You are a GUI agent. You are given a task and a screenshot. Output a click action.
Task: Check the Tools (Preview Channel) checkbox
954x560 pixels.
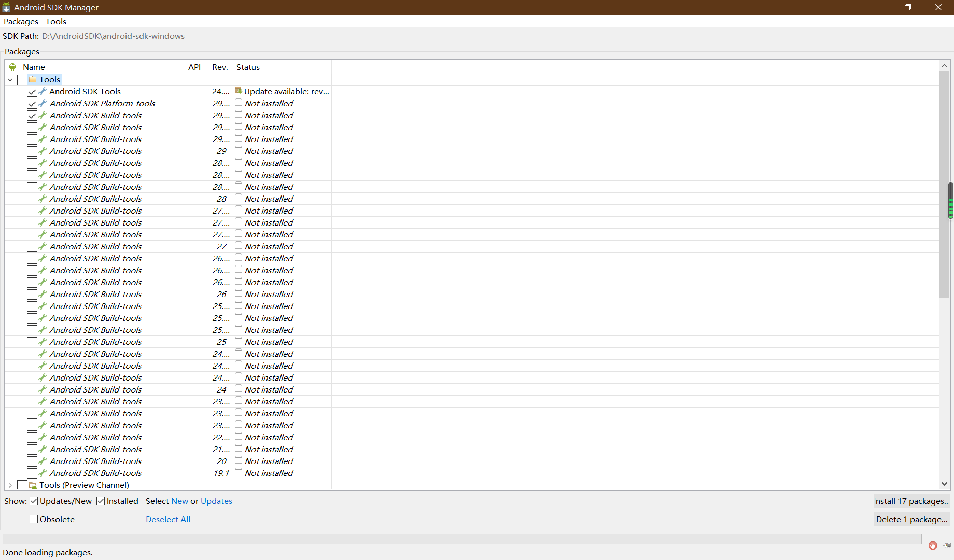22,485
